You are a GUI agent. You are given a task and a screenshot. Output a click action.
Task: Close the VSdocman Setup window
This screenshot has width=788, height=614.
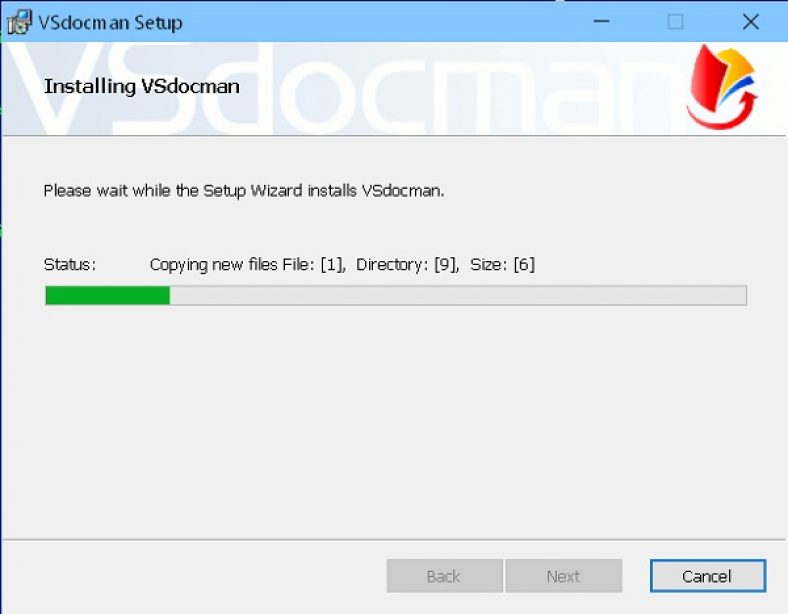coord(751,22)
